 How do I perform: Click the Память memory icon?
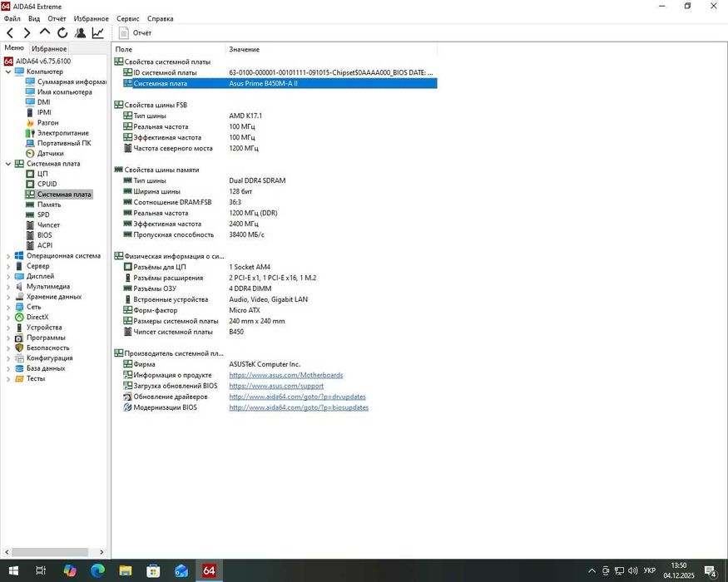pyautogui.click(x=30, y=205)
